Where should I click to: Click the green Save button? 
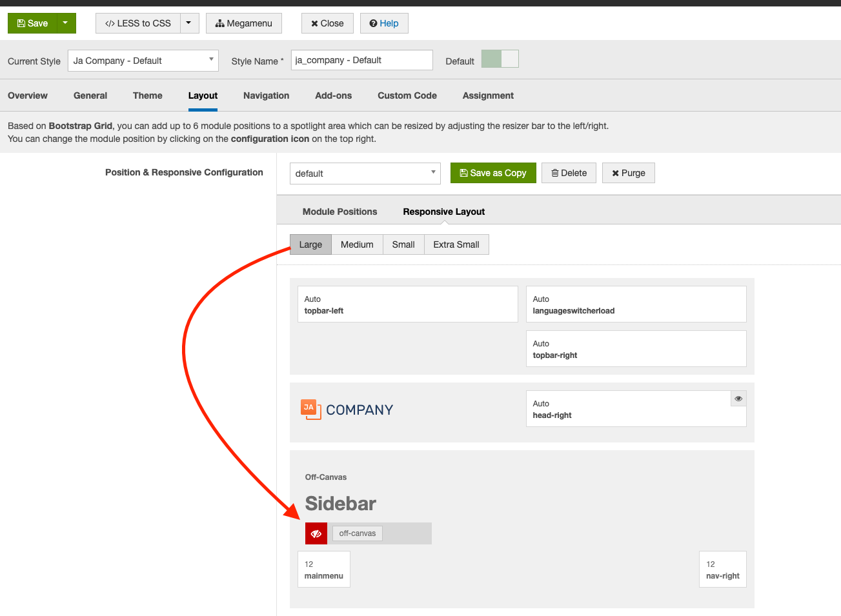tap(33, 23)
